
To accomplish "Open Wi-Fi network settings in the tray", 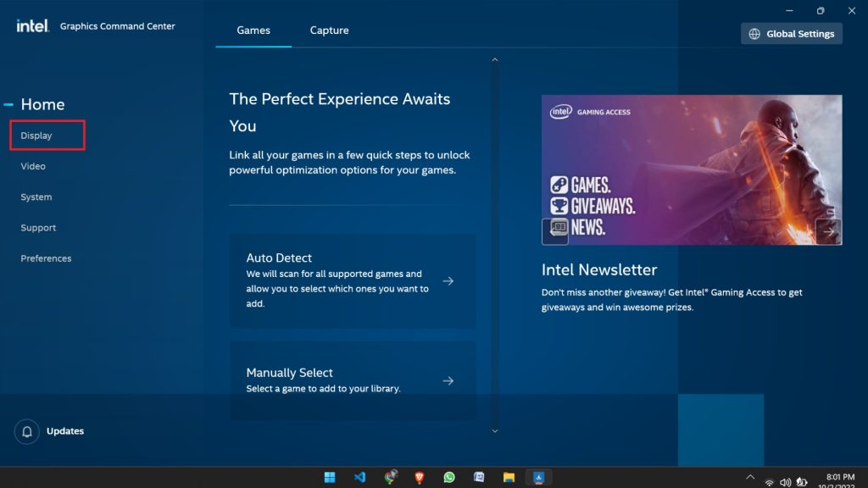I will click(769, 482).
